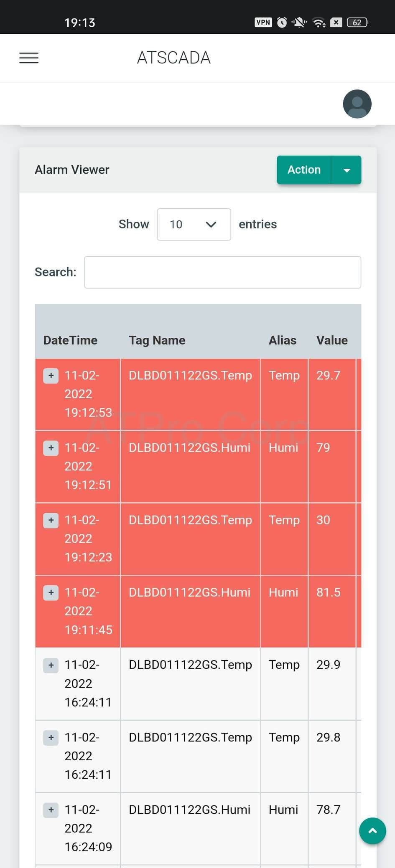Tap the scroll-to-top arrow button
Screen dimensions: 395x868
click(x=372, y=830)
